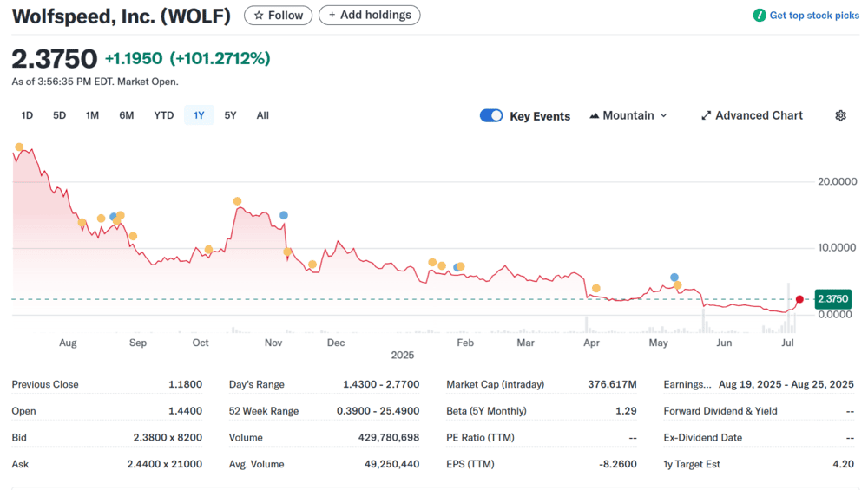Image resolution: width=868 pixels, height=490 pixels.
Task: Toggle the Key Events switch off
Action: (491, 115)
